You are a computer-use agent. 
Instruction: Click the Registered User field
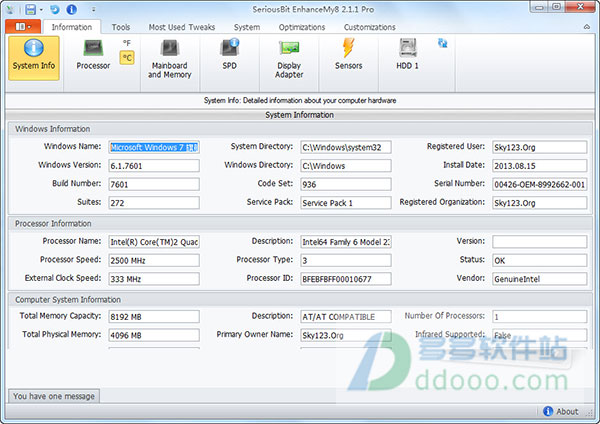coord(540,147)
